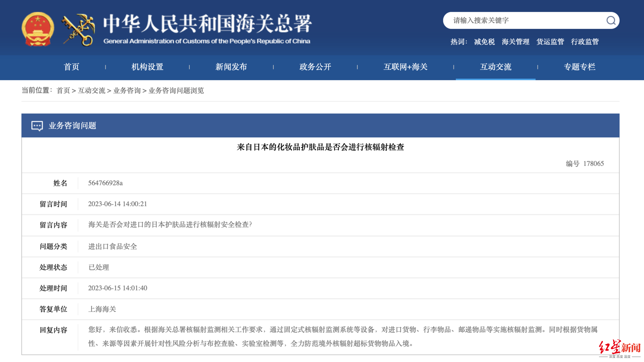Click the search magnifier icon

point(611,20)
